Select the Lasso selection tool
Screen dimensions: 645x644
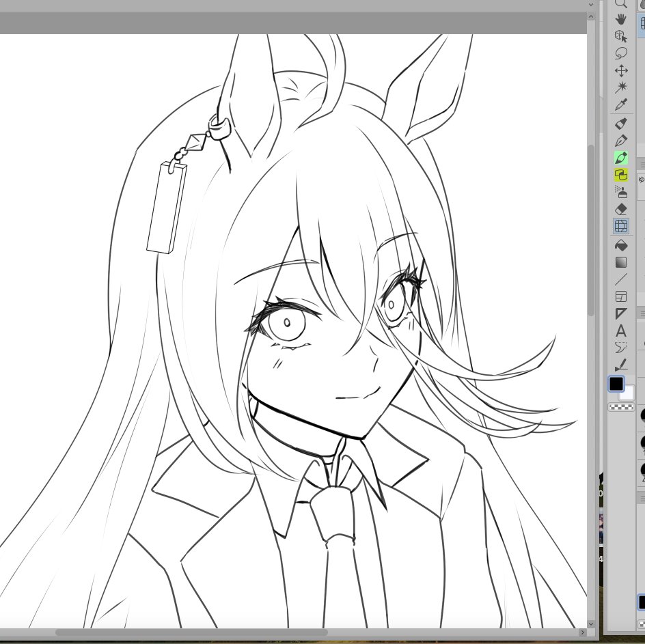pos(620,53)
